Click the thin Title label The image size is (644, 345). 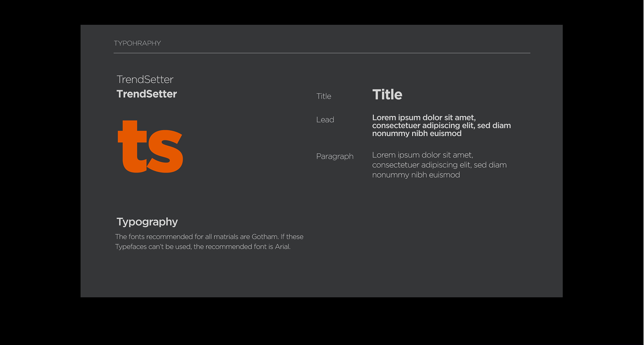(324, 96)
